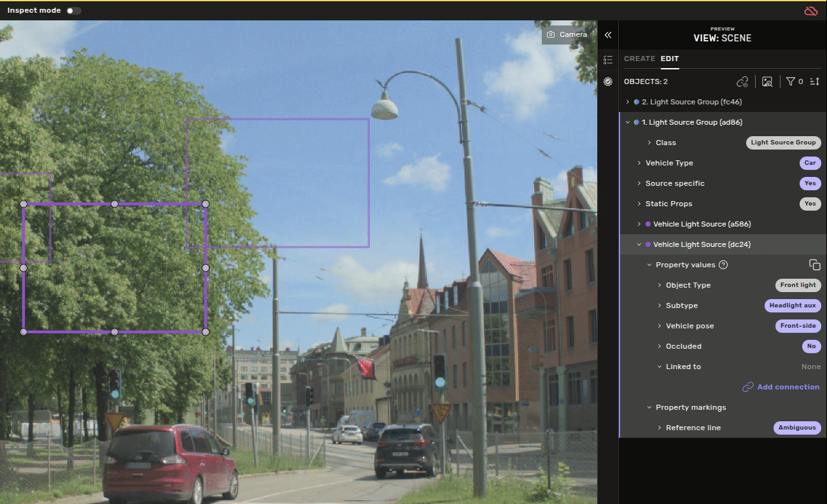Viewport: 827px width, 504px height.
Task: Expand the Static Props property
Action: click(x=639, y=204)
